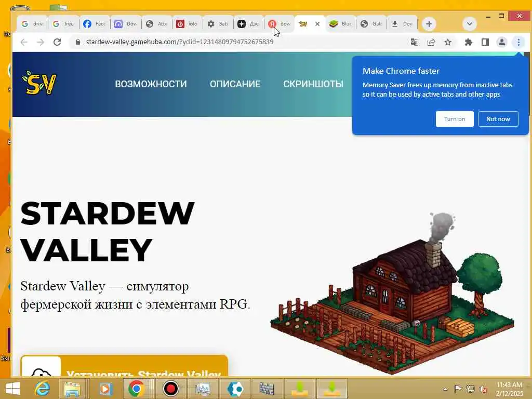Viewport: 532px width, 399px height.
Task: Click the STARDEW VALLEY heading
Action: coord(107,232)
